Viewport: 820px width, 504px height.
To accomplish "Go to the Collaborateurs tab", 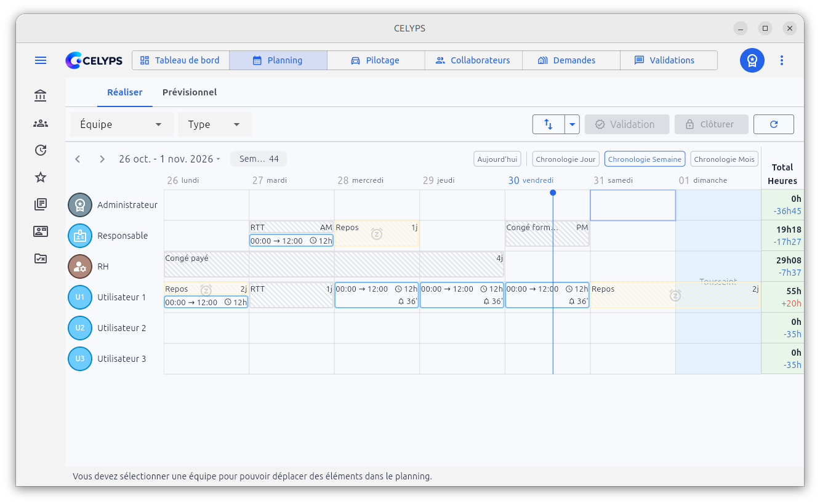I will [473, 60].
